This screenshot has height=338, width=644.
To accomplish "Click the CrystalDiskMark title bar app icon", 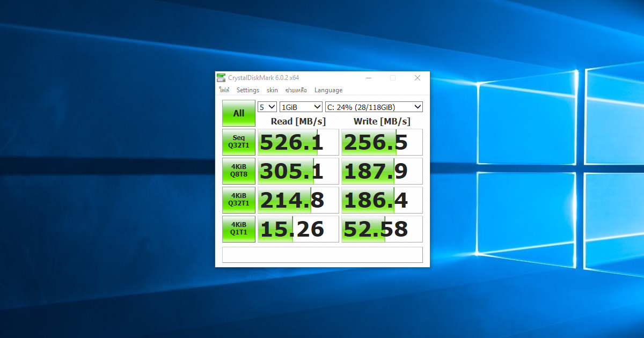I will coord(221,78).
